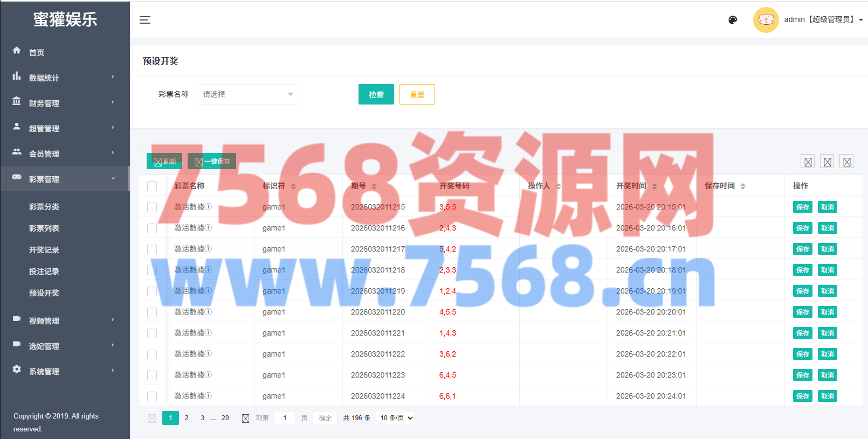Viewport: 868px width, 439px height.
Task: Open the 10 条/页 page size dropdown
Action: tap(396, 418)
